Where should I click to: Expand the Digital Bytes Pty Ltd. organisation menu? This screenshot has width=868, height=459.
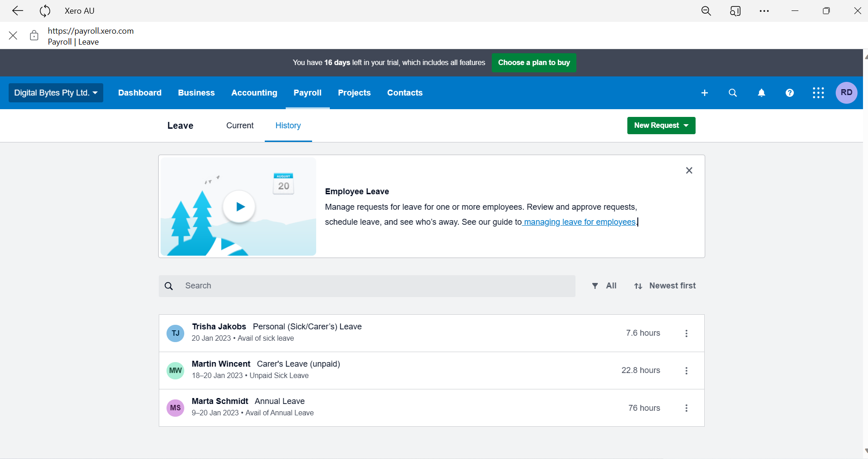point(56,93)
